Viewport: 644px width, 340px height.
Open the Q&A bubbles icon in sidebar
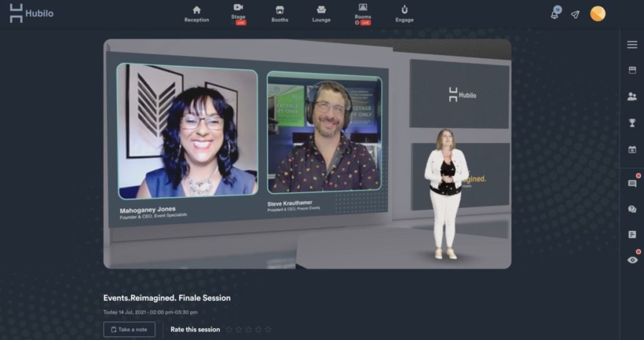[x=632, y=209]
